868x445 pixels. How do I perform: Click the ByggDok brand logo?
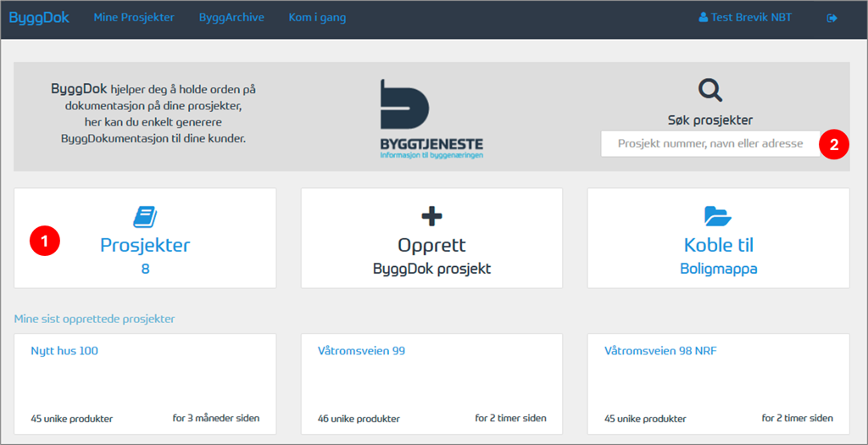coord(39,17)
